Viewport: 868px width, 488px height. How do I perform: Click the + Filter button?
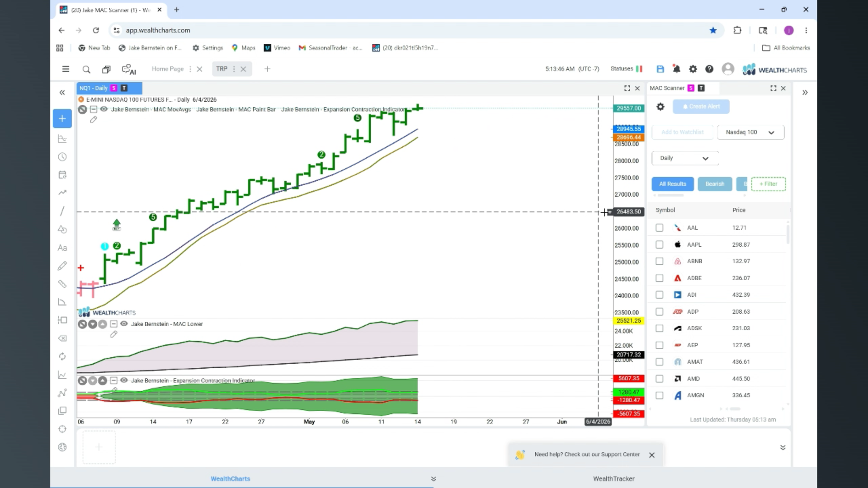(769, 184)
